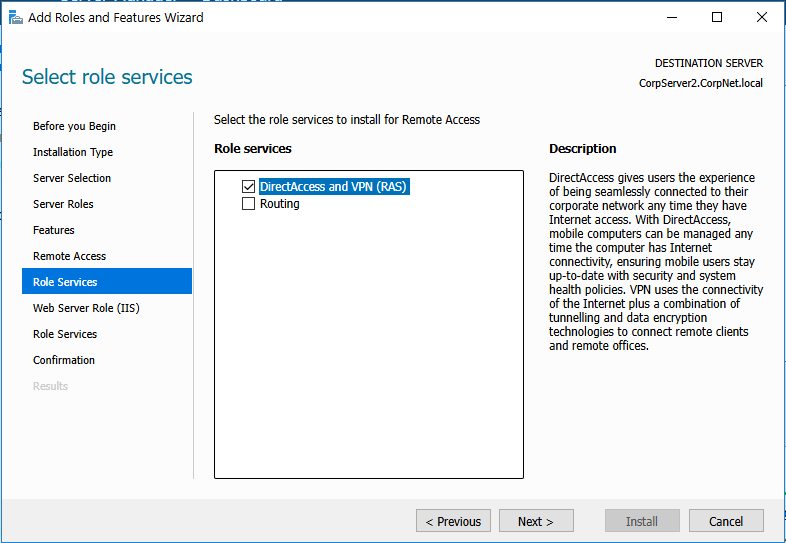Select the DirectAccess and VPN (RAS) label
Image resolution: width=786 pixels, height=543 pixels.
pyautogui.click(x=334, y=187)
